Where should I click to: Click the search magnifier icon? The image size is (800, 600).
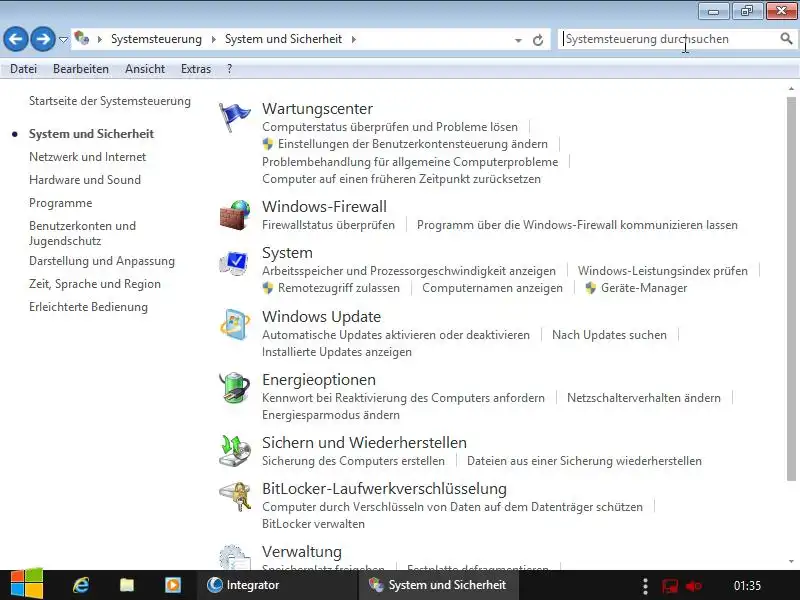tap(786, 38)
